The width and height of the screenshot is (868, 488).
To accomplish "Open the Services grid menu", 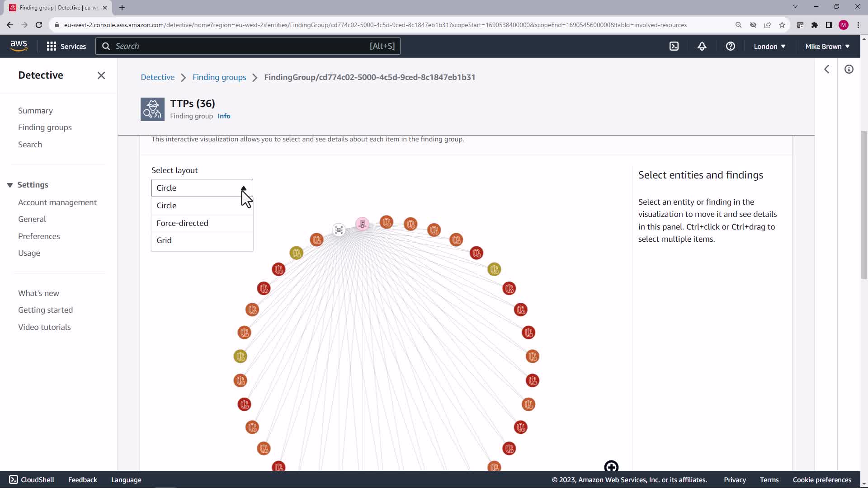I will (66, 46).
